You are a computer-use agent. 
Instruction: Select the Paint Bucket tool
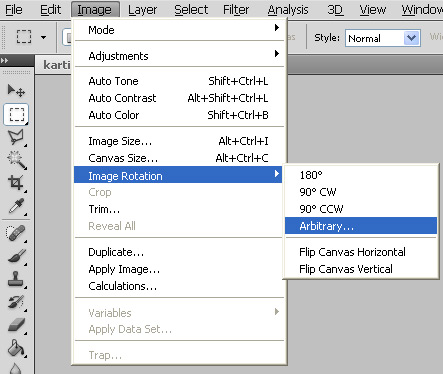point(16,348)
